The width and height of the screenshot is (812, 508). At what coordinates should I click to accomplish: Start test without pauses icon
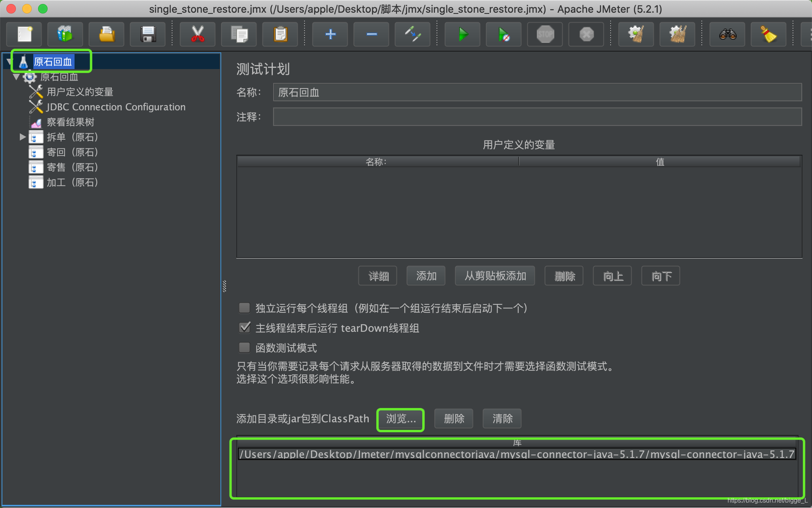click(504, 34)
